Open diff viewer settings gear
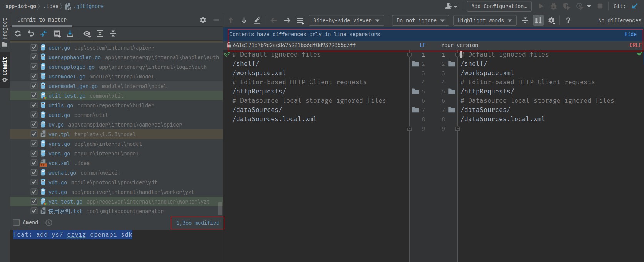This screenshot has width=644, height=262. click(x=552, y=20)
